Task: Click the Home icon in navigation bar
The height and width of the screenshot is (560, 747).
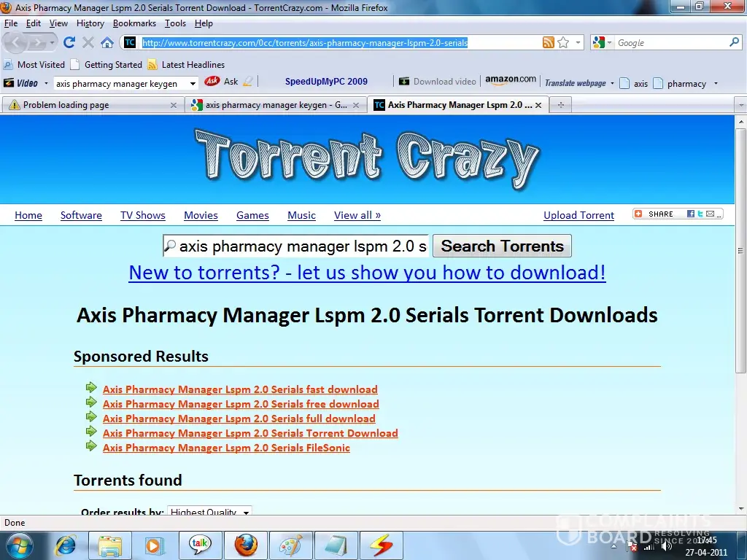Action: click(107, 42)
